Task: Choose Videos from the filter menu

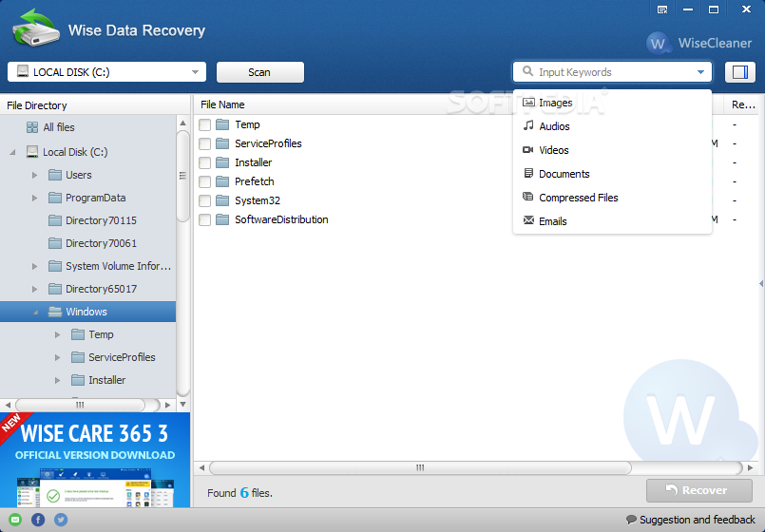Action: tap(612, 150)
